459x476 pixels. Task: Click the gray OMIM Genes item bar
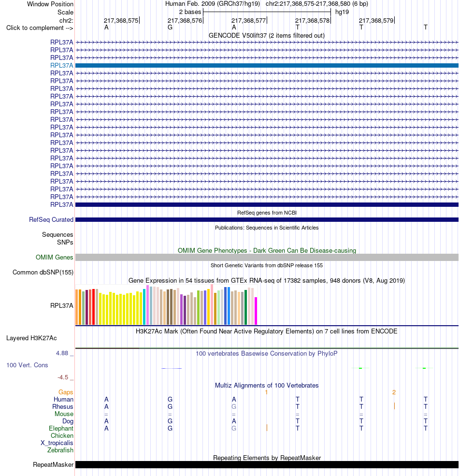tap(267, 258)
